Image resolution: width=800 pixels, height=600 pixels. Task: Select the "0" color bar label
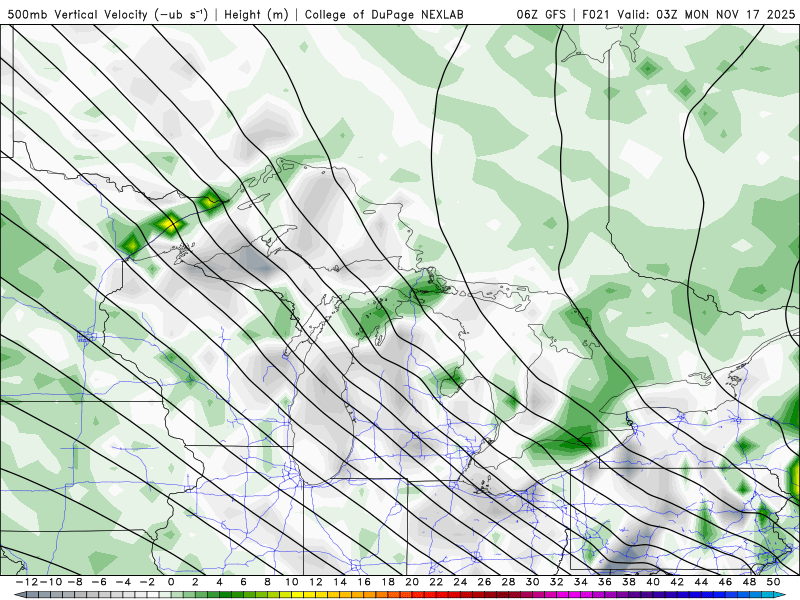pos(171,582)
